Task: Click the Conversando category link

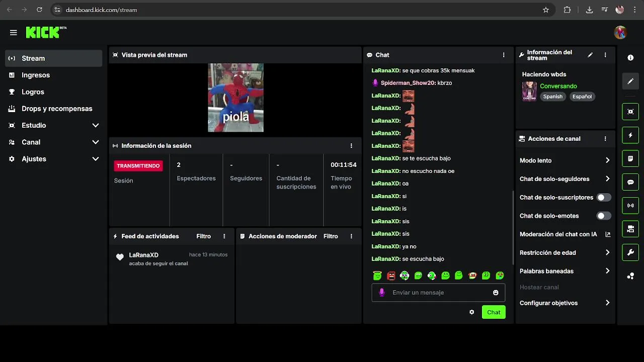Action: click(x=558, y=86)
